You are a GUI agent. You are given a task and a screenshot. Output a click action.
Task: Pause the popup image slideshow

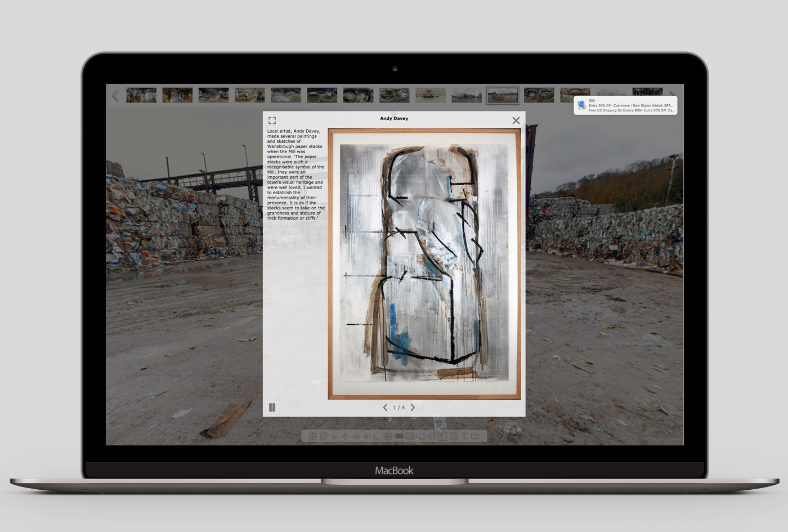[x=272, y=408]
